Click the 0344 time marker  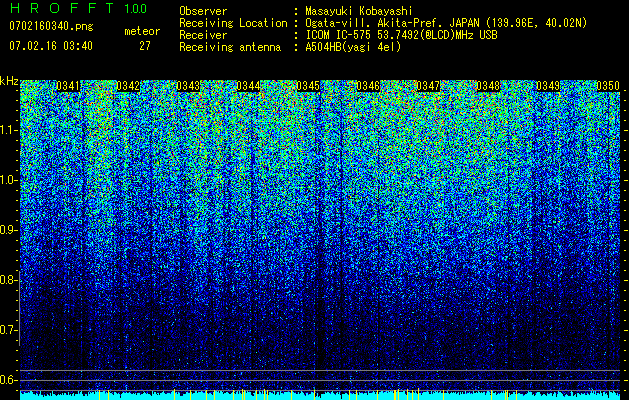248,86
